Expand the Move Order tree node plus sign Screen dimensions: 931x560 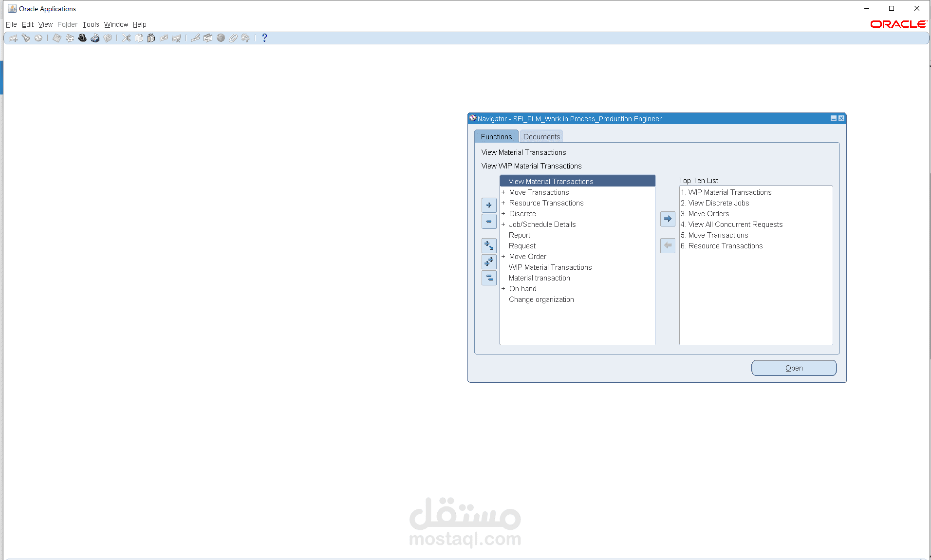click(x=503, y=257)
